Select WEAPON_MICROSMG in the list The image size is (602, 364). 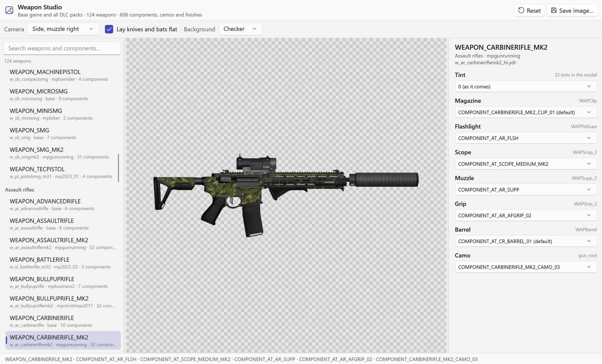(63, 95)
